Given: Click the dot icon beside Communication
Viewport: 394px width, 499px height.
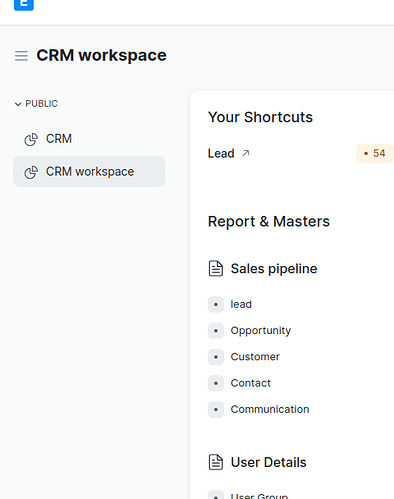Looking at the screenshot, I should coord(216,409).
